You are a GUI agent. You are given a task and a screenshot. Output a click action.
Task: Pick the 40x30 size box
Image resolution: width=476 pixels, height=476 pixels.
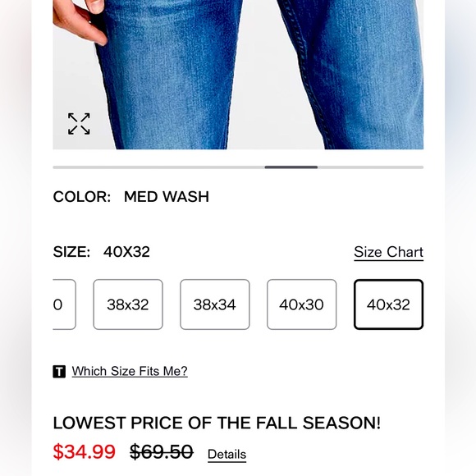[302, 304]
